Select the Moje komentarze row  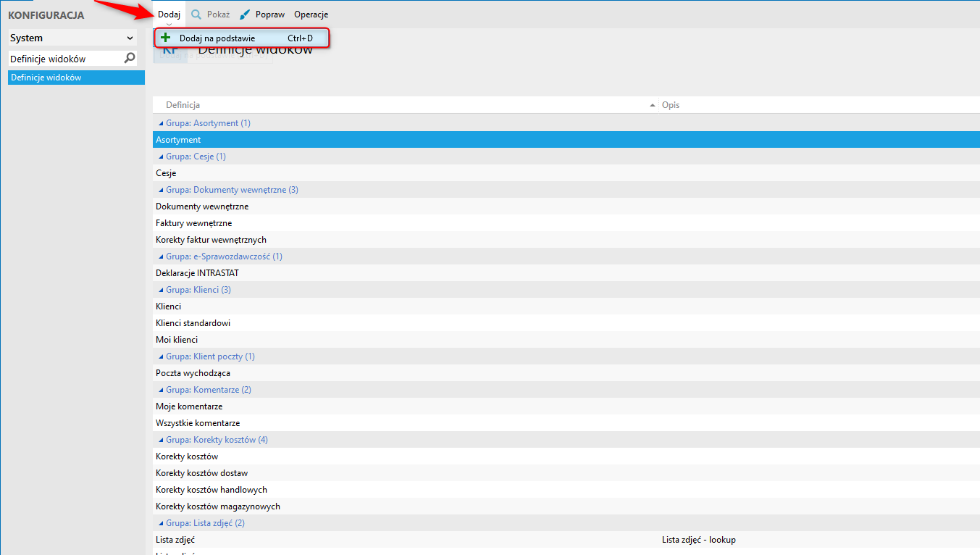tap(566, 406)
